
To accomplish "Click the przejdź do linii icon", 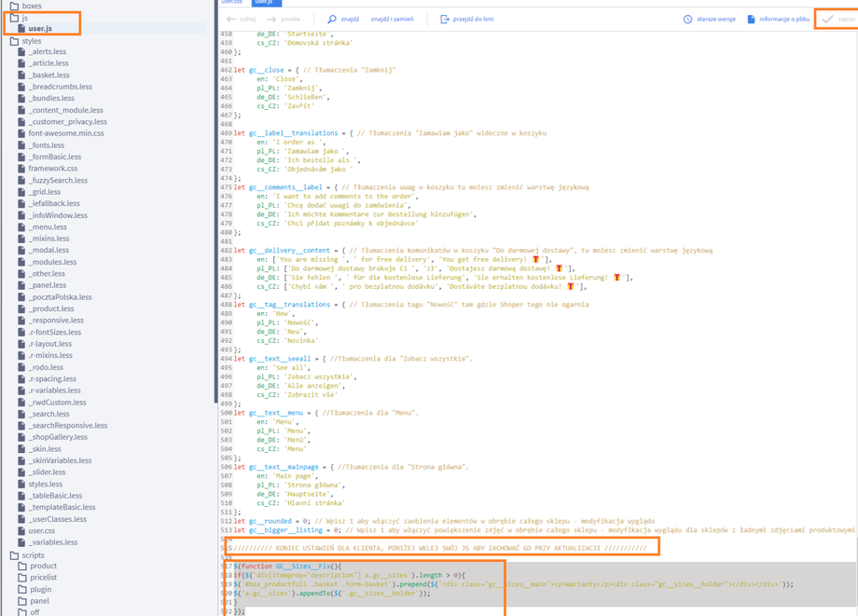I will tap(445, 19).
